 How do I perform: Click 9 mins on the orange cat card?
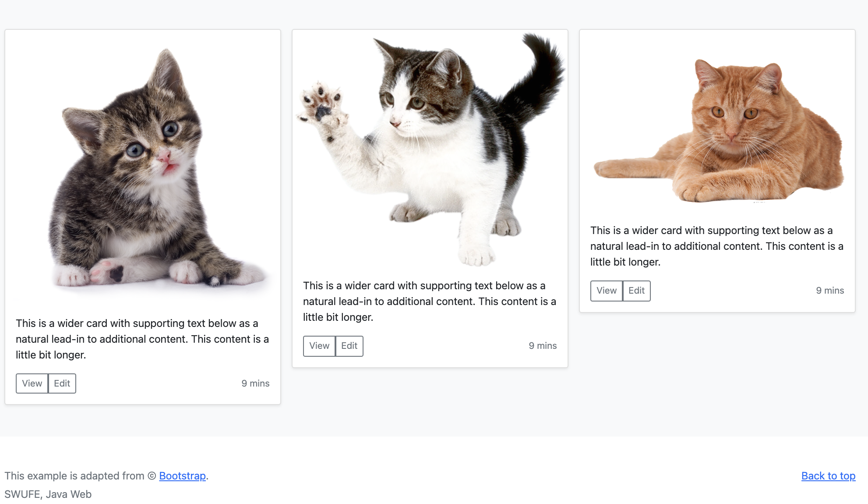(x=830, y=291)
